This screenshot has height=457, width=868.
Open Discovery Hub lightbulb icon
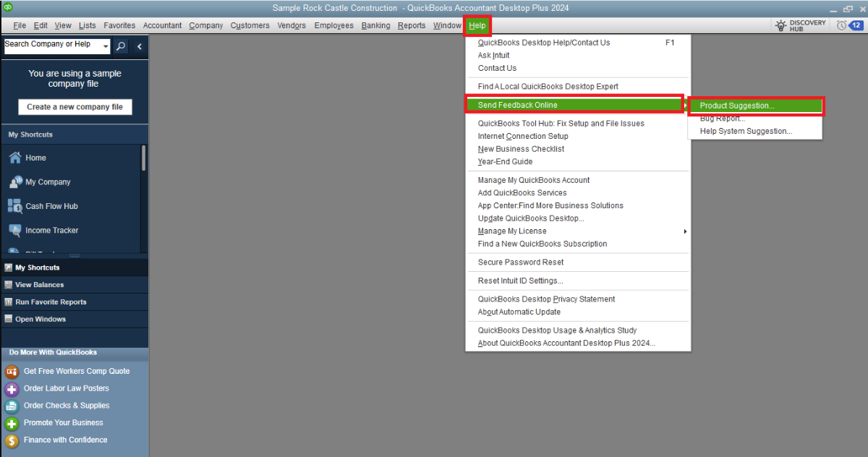pos(781,25)
